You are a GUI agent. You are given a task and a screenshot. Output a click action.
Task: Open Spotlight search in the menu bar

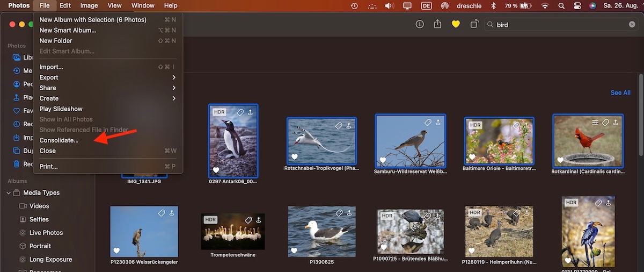pos(561,6)
